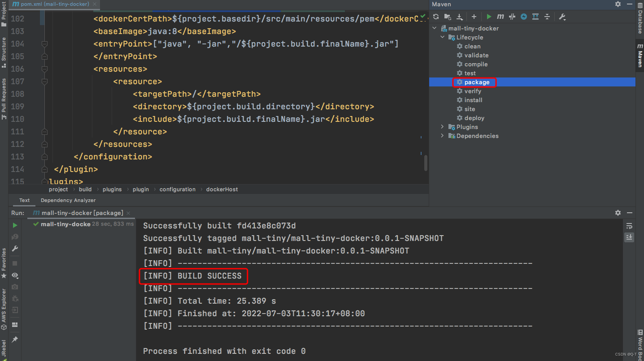The image size is (644, 361).
Task: Toggle Skip Tests mode lightning icon
Action: [x=524, y=17]
